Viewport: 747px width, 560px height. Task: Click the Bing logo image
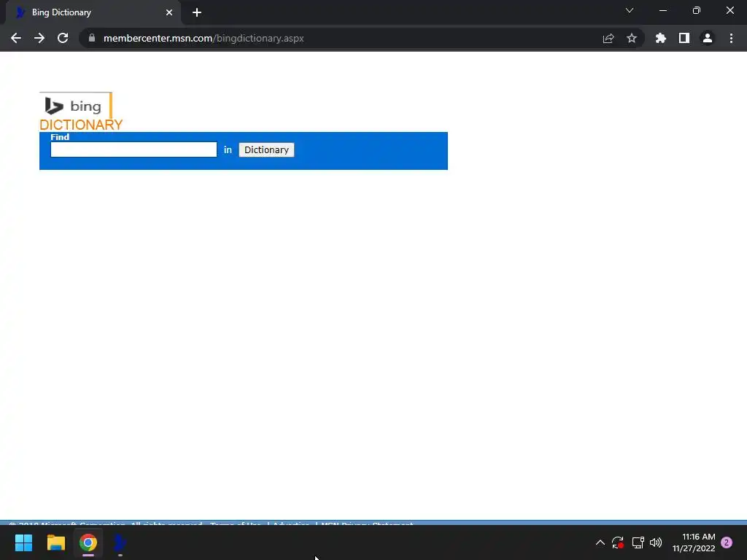pyautogui.click(x=76, y=106)
